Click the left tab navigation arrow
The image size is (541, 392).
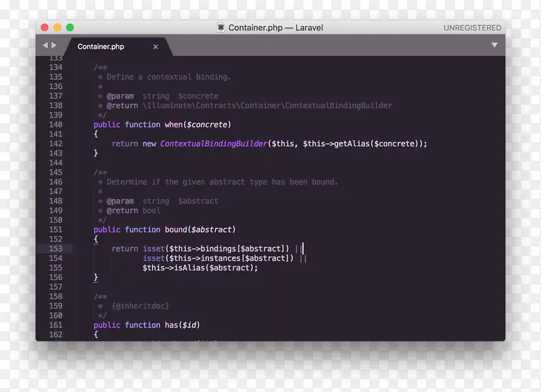[44, 45]
